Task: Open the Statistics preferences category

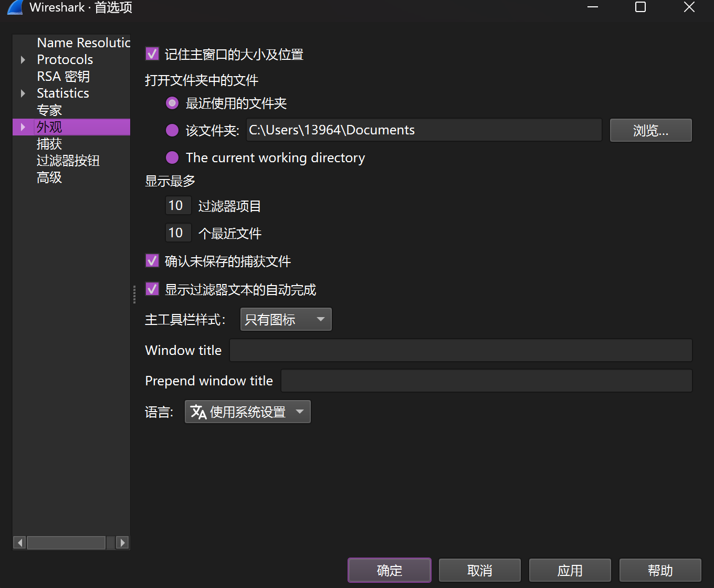Action: pos(63,93)
